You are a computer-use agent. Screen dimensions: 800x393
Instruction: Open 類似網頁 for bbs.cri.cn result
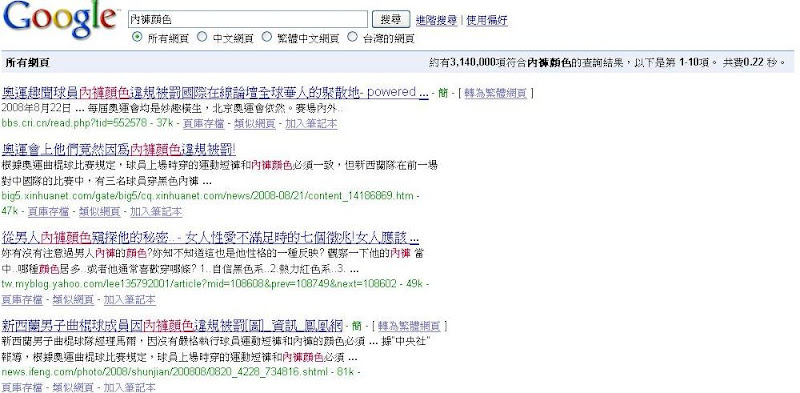pyautogui.click(x=255, y=124)
